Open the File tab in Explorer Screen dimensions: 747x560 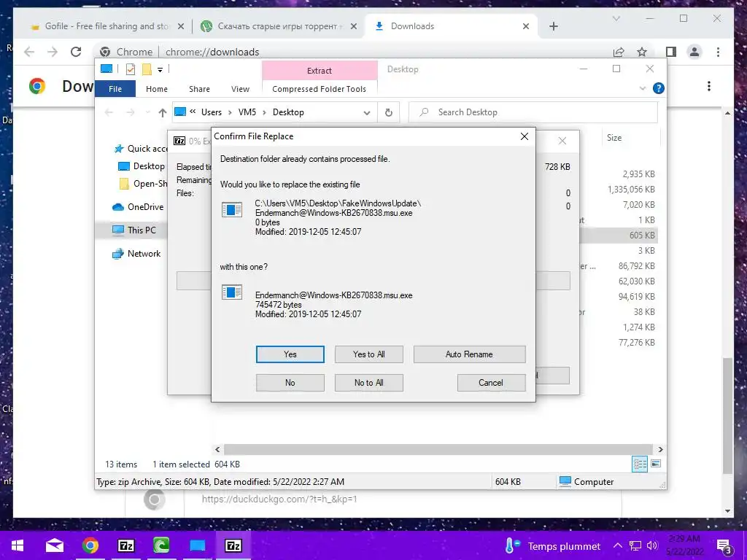point(115,89)
